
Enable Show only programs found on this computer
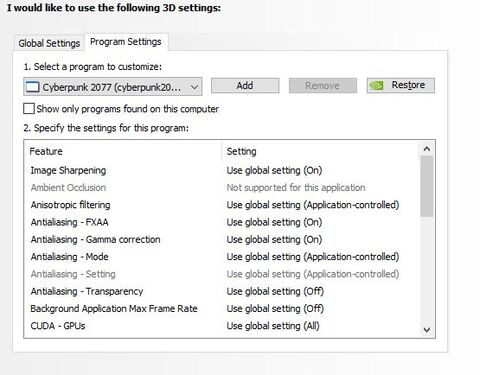29,109
